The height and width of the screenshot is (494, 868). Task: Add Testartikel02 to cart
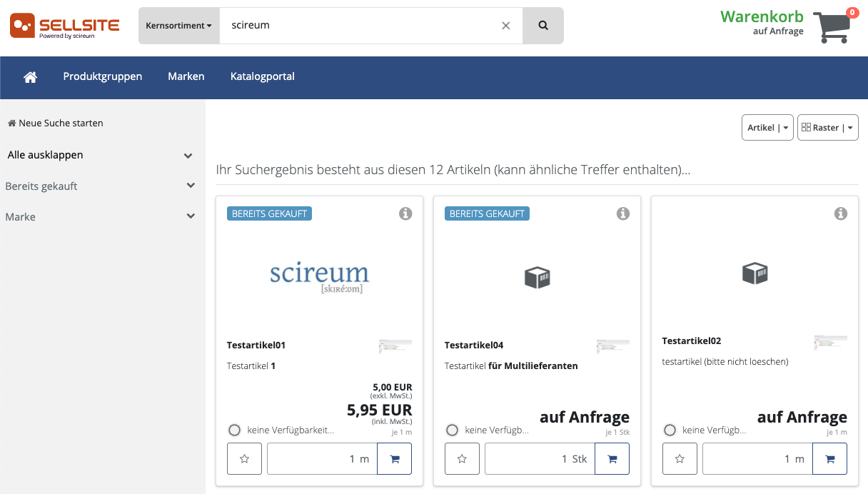click(x=829, y=459)
